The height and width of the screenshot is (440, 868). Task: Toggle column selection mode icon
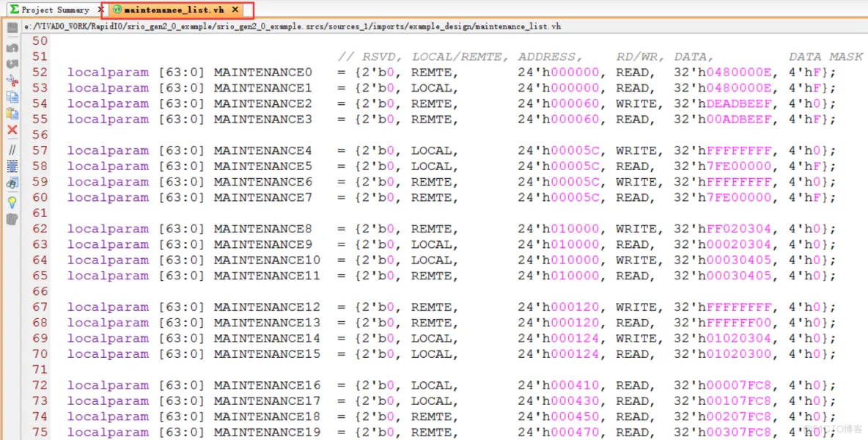point(12,166)
